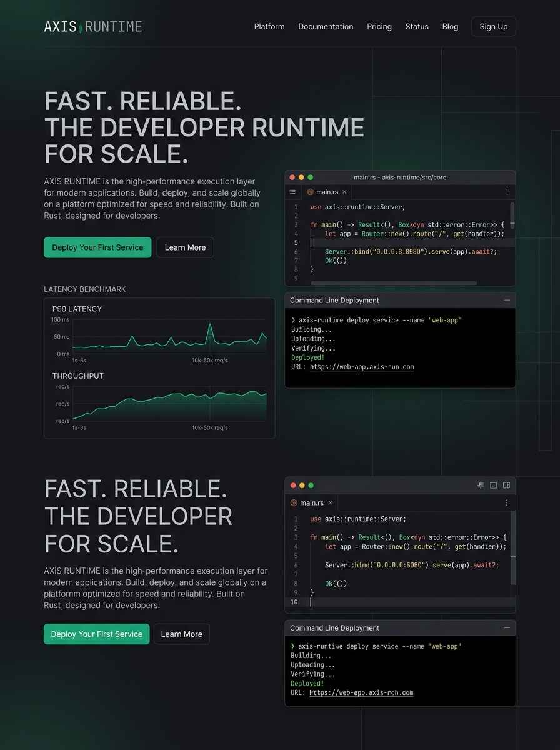Open the https://web-app.axis-run.com URL link

pos(362,367)
